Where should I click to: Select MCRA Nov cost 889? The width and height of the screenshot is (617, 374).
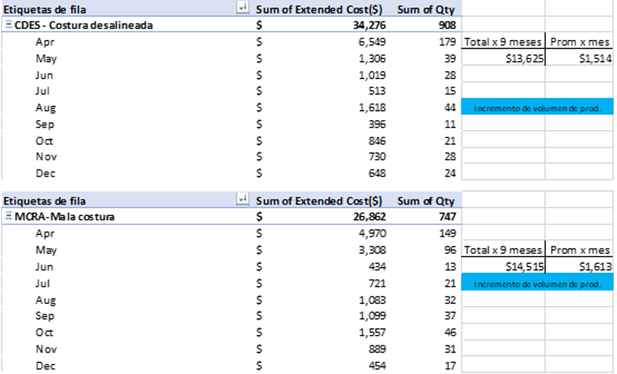coord(377,349)
